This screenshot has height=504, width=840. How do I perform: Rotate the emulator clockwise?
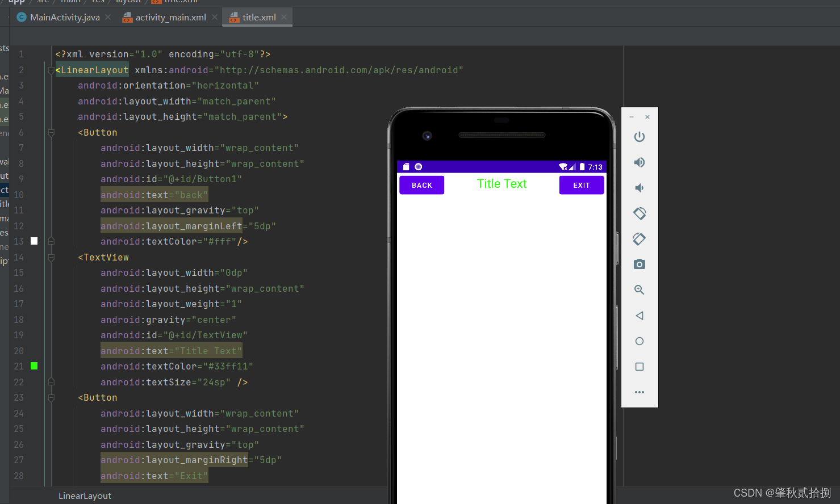(x=640, y=239)
